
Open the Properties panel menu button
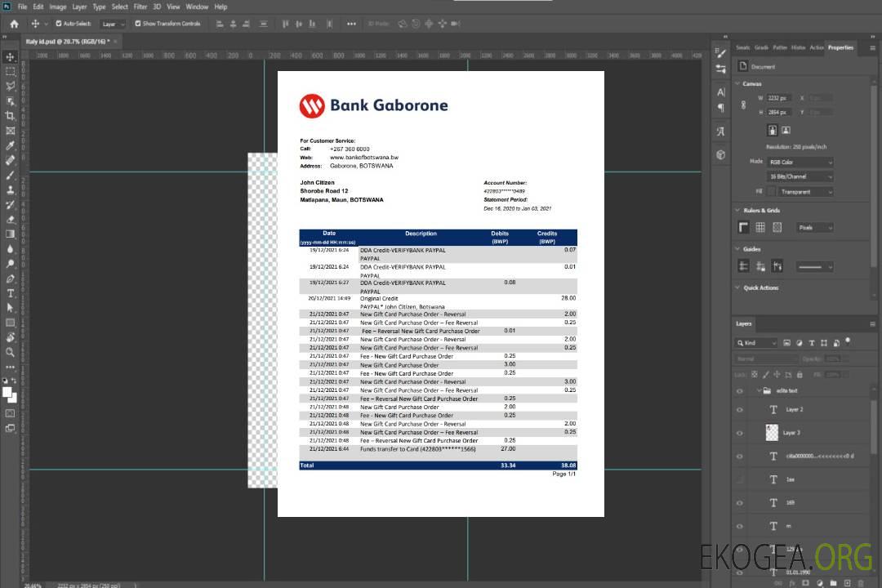872,48
